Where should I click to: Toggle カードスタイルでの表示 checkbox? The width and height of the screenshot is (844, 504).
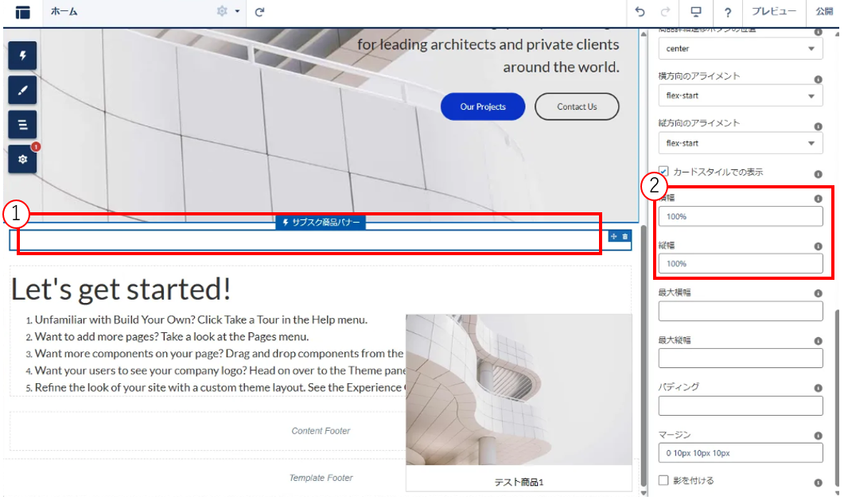tap(663, 172)
